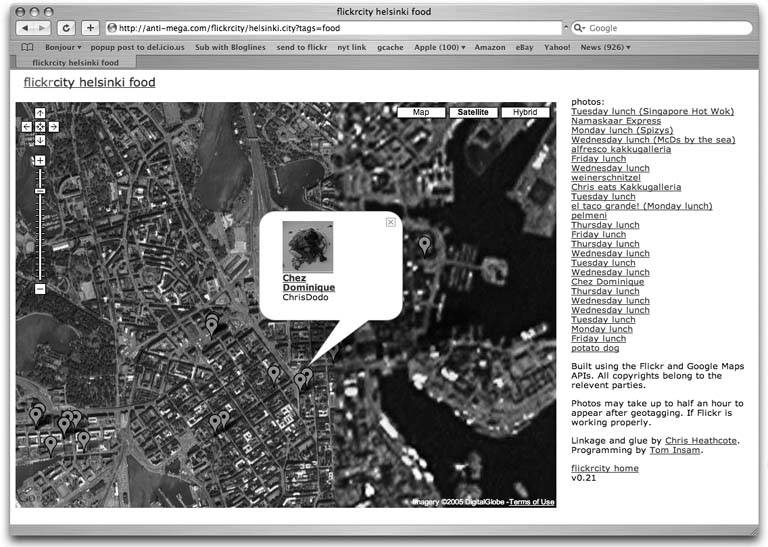Open the News (926) bookmarks dropdown
Image resolution: width=768 pixels, height=547 pixels.
607,47
